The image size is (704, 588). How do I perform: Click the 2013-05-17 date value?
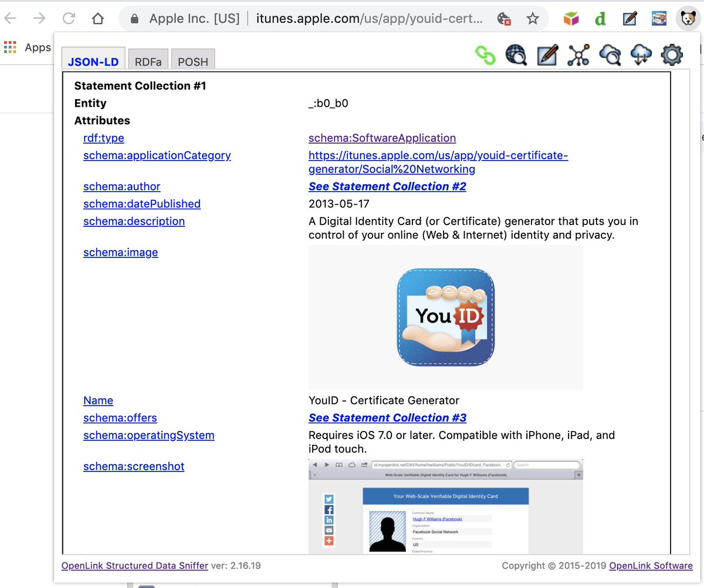[339, 204]
